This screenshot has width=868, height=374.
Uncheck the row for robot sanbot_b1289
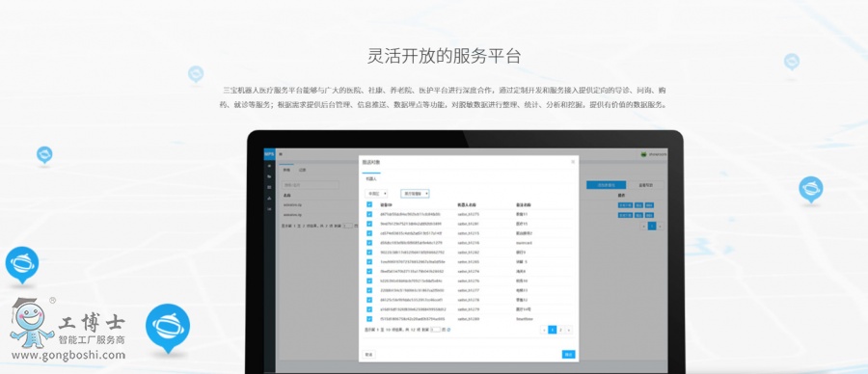[x=369, y=319]
